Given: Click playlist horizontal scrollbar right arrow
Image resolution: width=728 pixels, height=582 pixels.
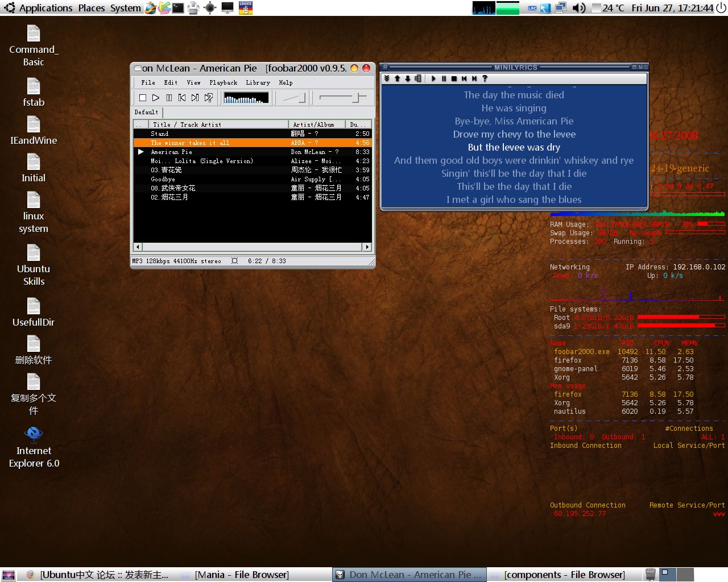Looking at the screenshot, I should click(367, 247).
